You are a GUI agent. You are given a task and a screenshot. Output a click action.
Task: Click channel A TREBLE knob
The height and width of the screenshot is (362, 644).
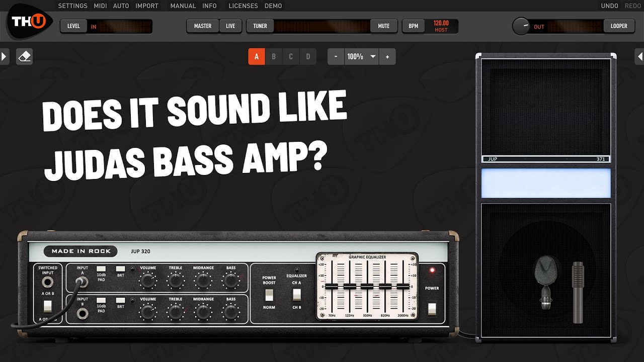click(175, 281)
